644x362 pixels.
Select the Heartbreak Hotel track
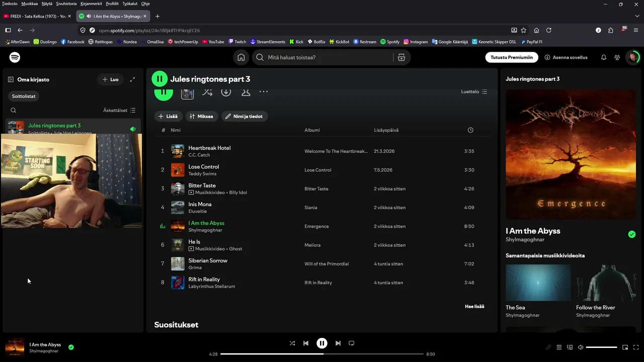322,151
